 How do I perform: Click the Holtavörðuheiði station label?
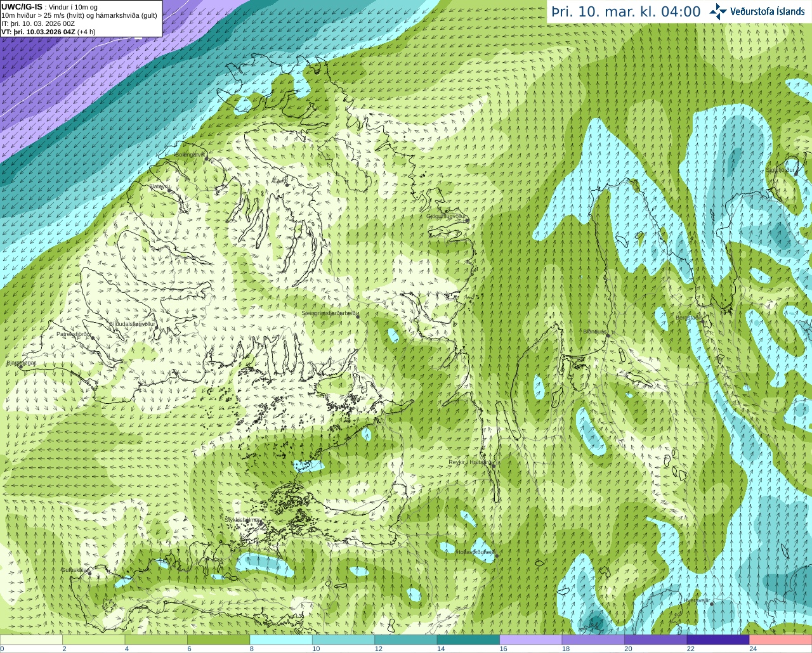475,552
